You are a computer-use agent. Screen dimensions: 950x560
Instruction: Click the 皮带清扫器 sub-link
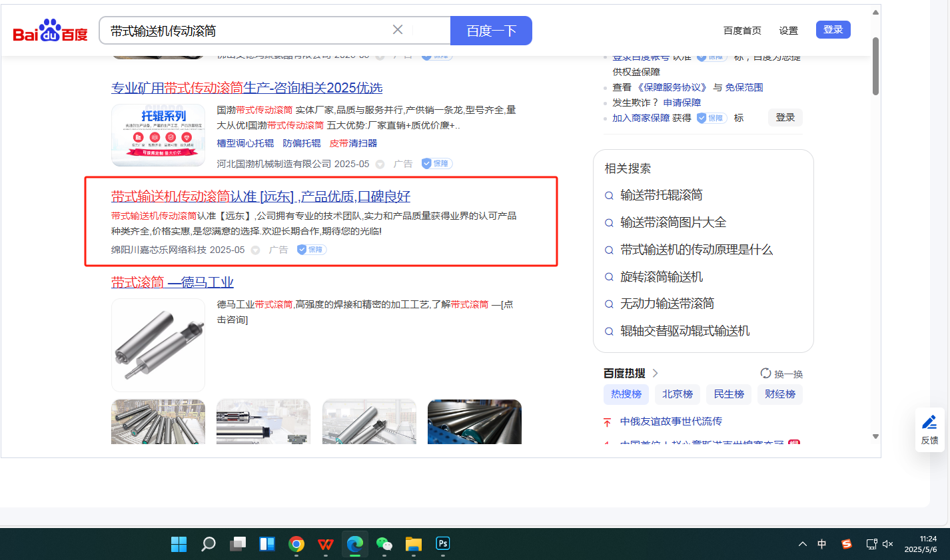click(x=353, y=143)
